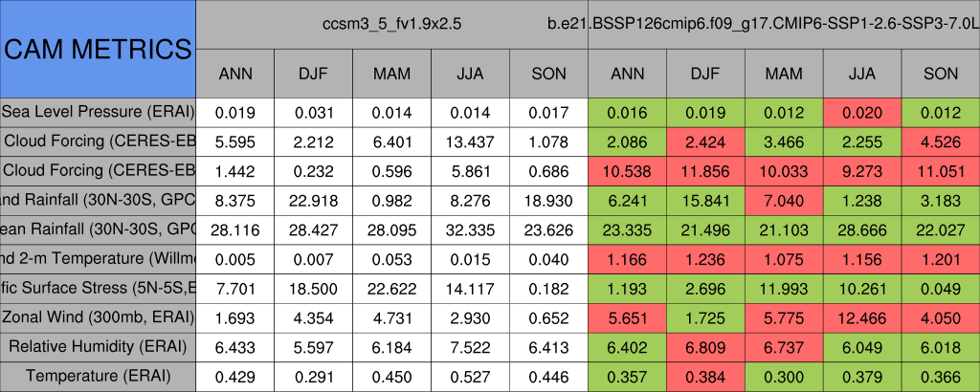Click JJA column header under b.e21.BSSP126cmip6

point(863,74)
